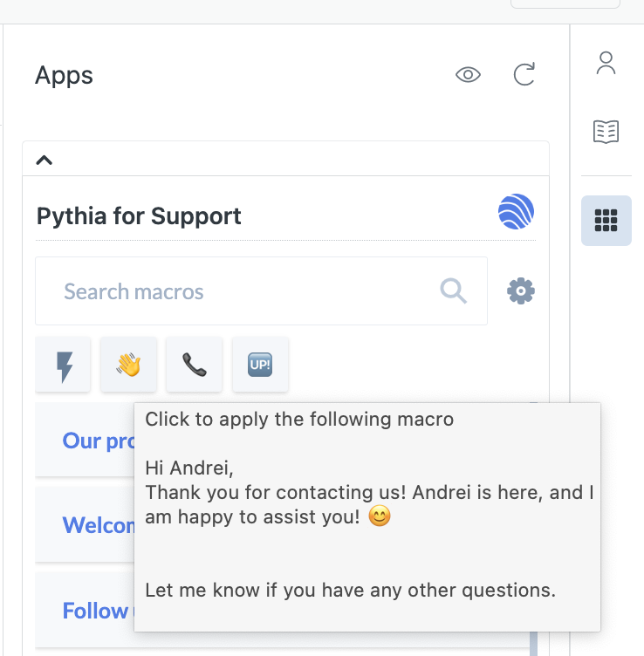Viewport: 644px width, 656px height.
Task: Open the user profile sidebar icon
Action: (x=606, y=63)
